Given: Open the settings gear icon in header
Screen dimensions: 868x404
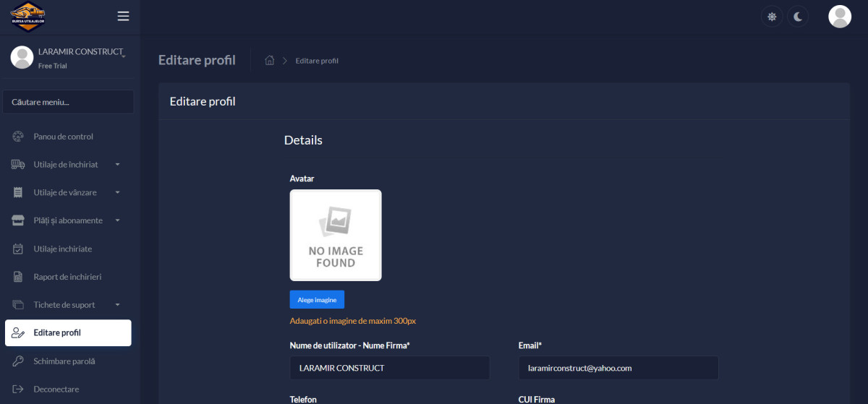Looking at the screenshot, I should coord(772,17).
